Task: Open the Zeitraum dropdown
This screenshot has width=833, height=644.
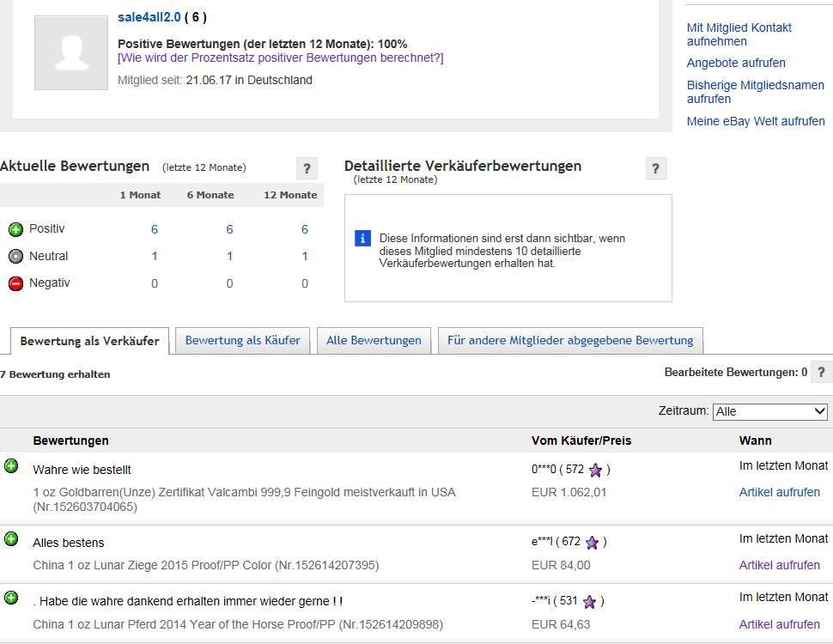Action: click(769, 411)
